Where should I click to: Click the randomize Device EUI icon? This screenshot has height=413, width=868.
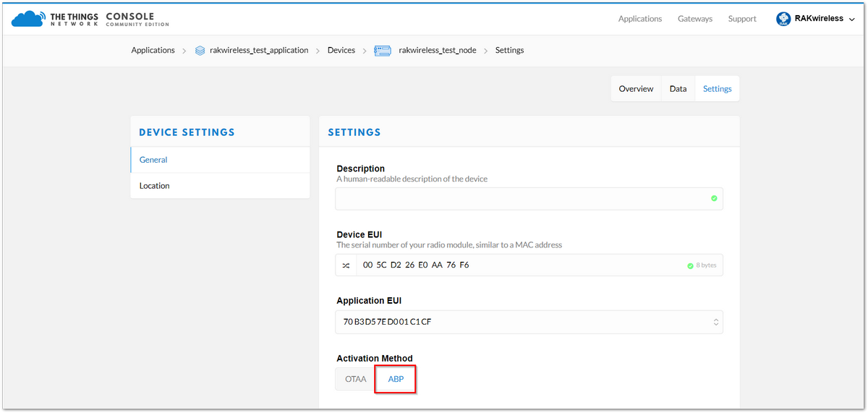[346, 265]
